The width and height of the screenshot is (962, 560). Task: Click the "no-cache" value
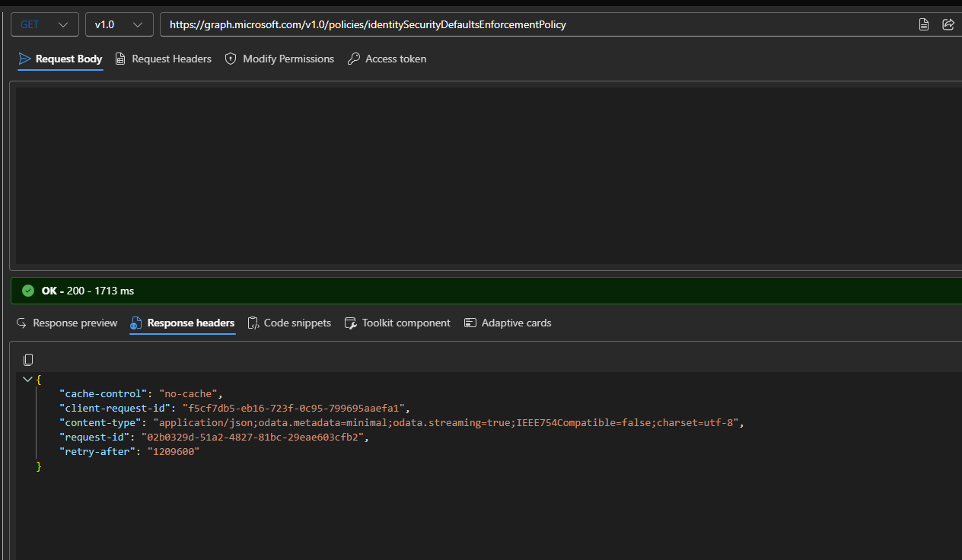pyautogui.click(x=189, y=393)
